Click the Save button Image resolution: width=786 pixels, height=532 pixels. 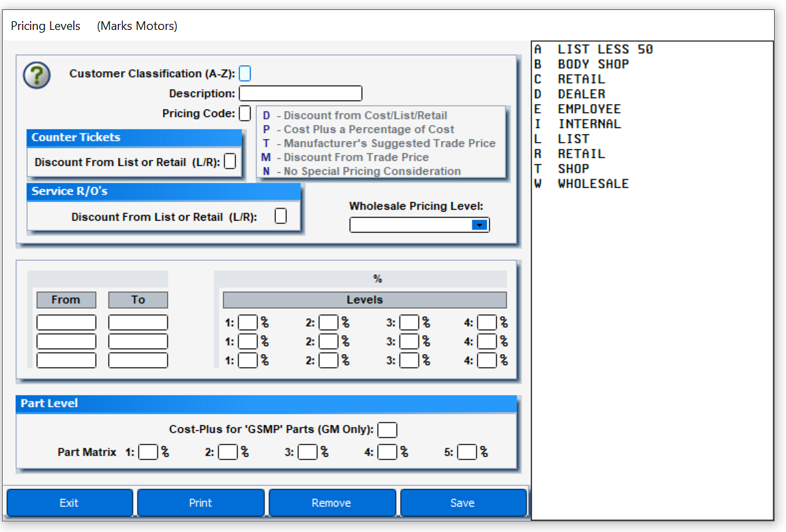(x=463, y=503)
